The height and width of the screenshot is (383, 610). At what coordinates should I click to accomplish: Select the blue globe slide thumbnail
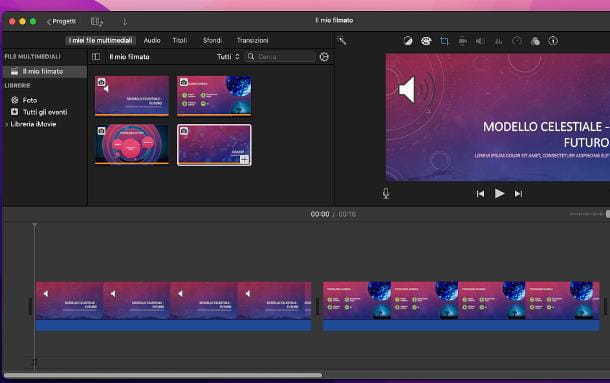pyautogui.click(x=214, y=96)
